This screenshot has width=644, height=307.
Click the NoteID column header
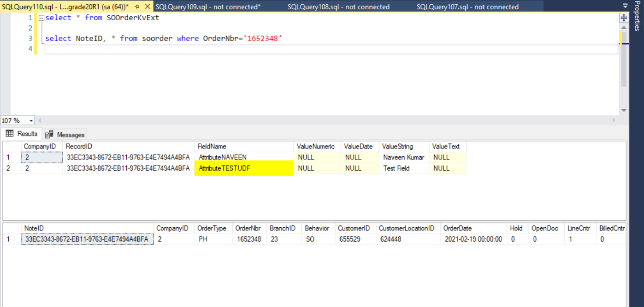coord(88,228)
